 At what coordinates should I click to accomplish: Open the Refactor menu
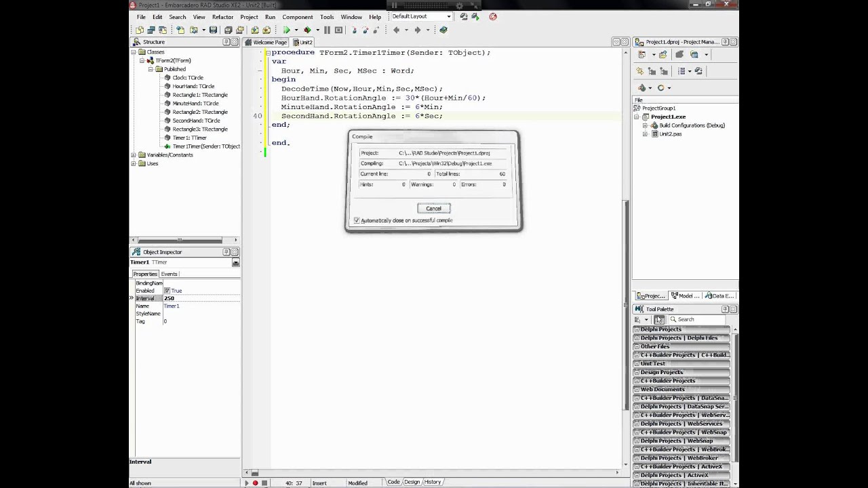pyautogui.click(x=222, y=17)
